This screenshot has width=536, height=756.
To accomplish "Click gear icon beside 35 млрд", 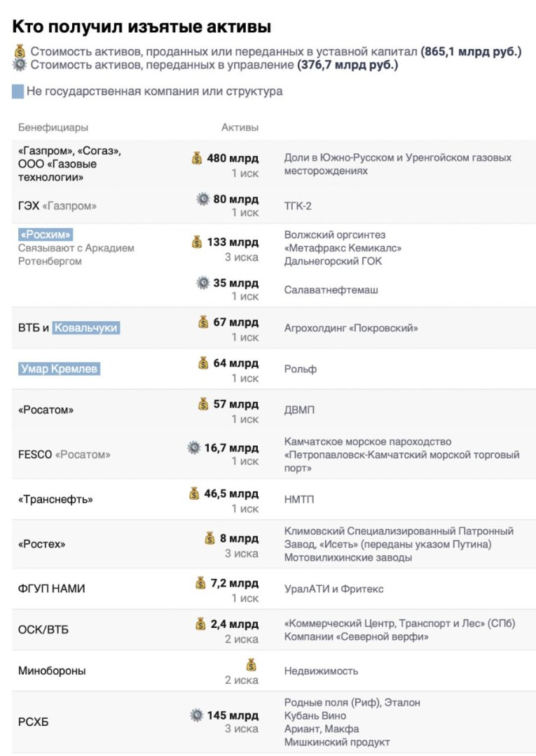I will pos(203,283).
